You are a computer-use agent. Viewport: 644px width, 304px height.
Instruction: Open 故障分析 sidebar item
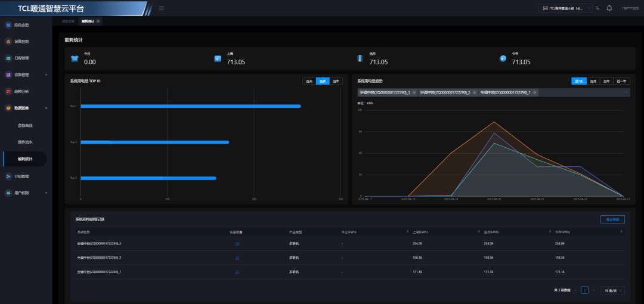pos(21,91)
